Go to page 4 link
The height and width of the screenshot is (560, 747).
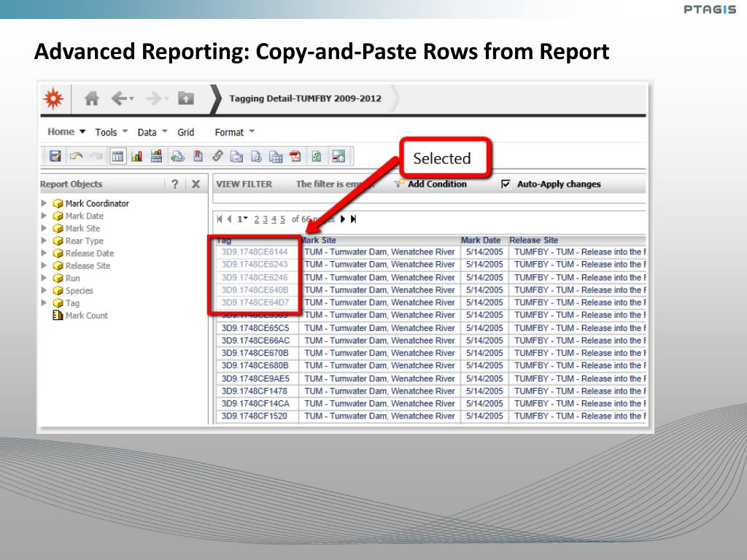tap(274, 219)
